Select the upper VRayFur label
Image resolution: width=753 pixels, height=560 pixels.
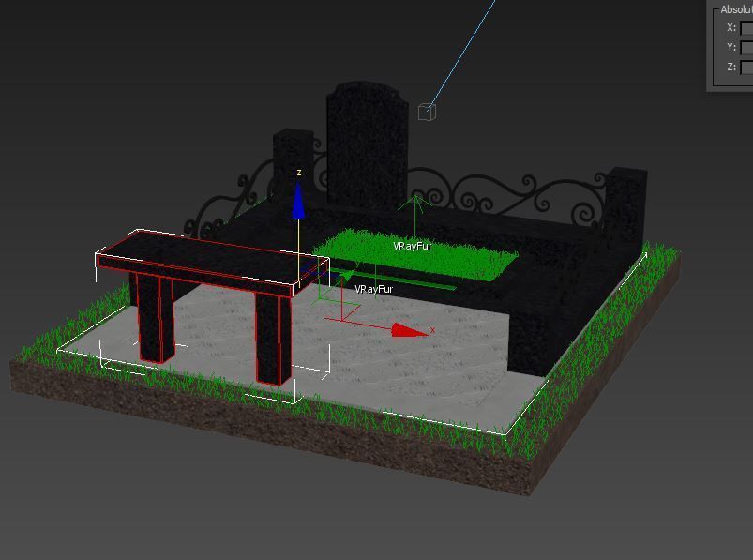(412, 246)
